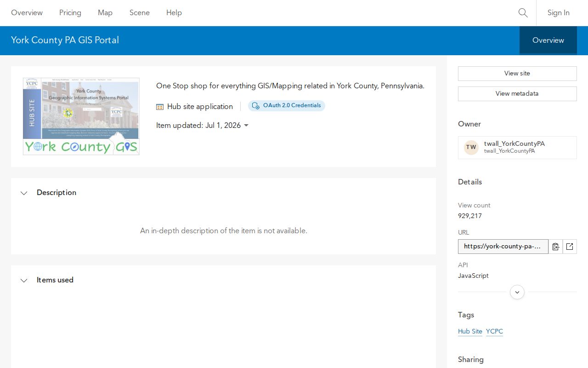Open the URL in a new window

[x=570, y=247]
